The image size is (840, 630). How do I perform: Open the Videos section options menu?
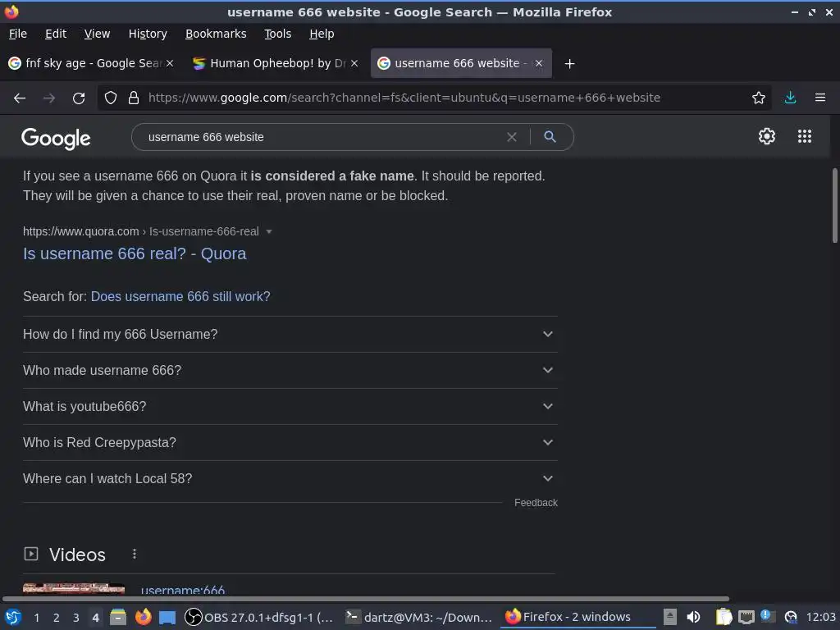[134, 554]
